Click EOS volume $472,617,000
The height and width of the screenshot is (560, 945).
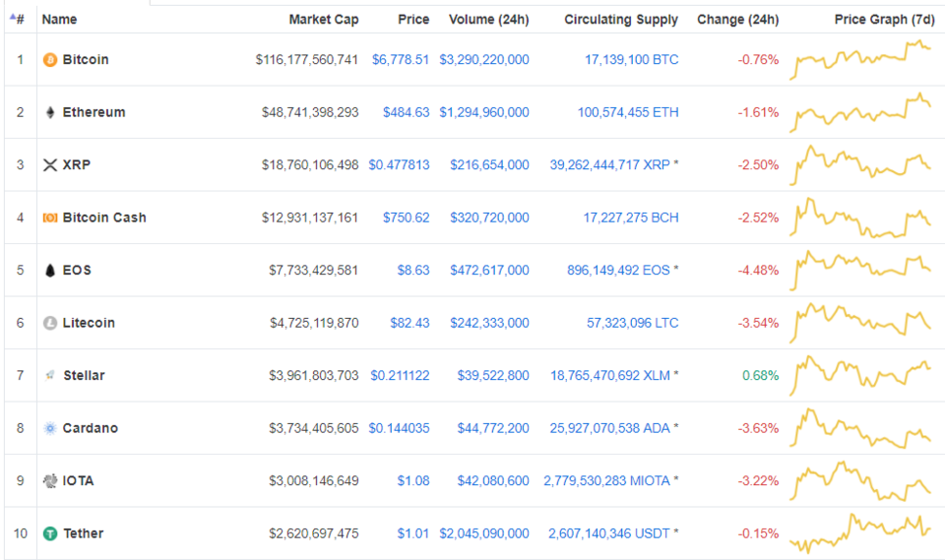click(489, 270)
